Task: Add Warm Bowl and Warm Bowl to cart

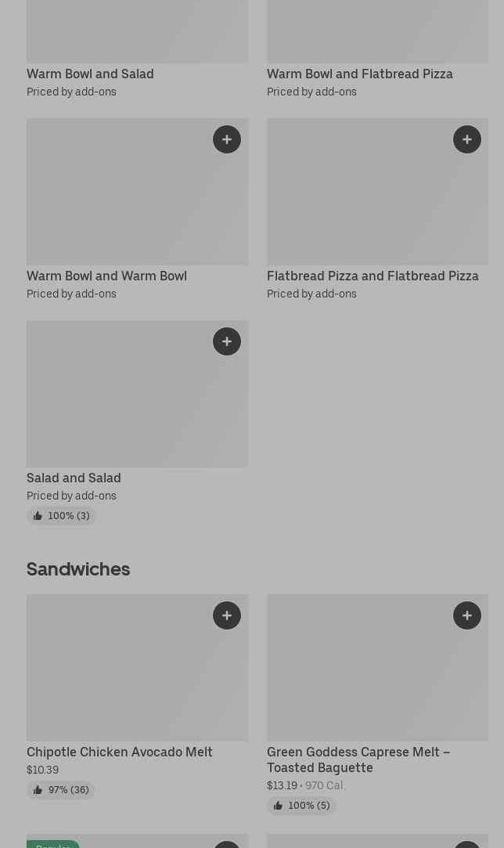Action: (x=226, y=139)
